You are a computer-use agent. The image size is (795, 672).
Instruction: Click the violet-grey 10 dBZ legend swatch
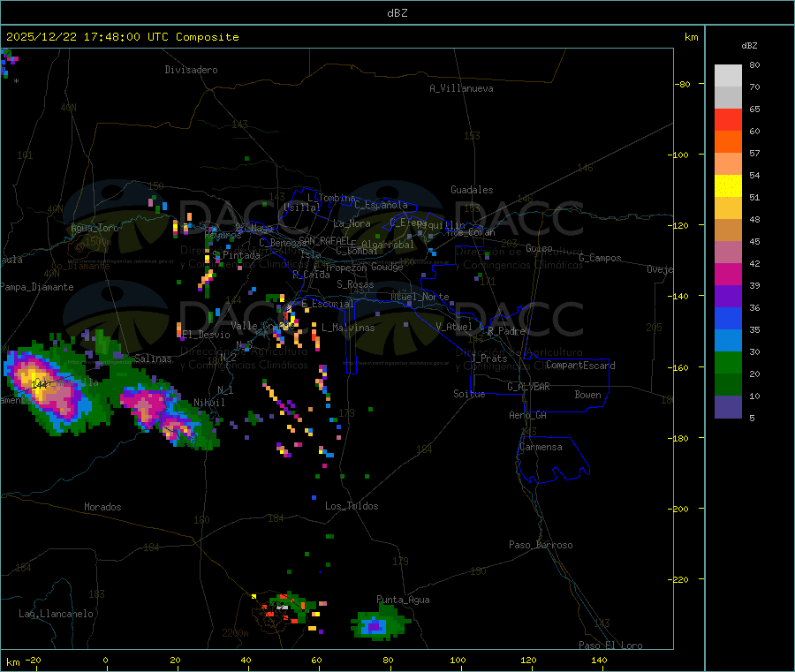(728, 406)
